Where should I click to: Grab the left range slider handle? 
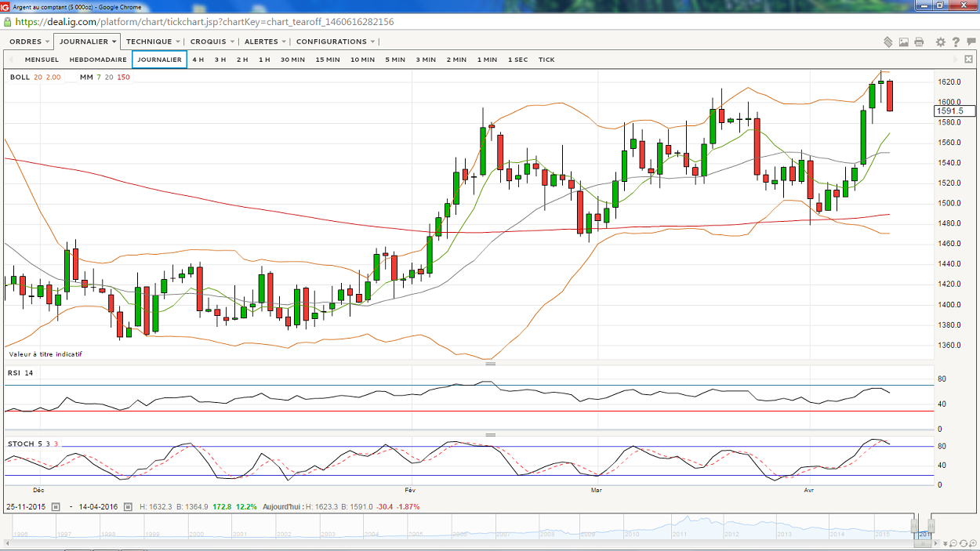pos(914,524)
